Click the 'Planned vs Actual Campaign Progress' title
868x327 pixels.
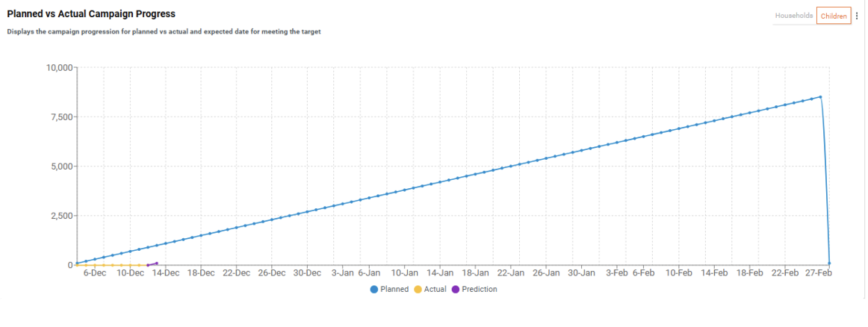[92, 14]
